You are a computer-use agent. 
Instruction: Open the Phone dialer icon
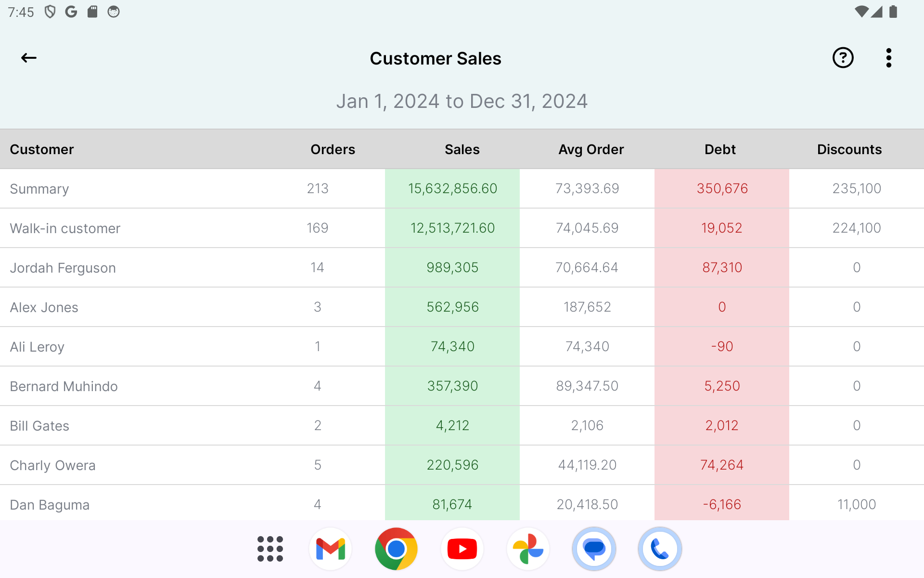point(660,549)
